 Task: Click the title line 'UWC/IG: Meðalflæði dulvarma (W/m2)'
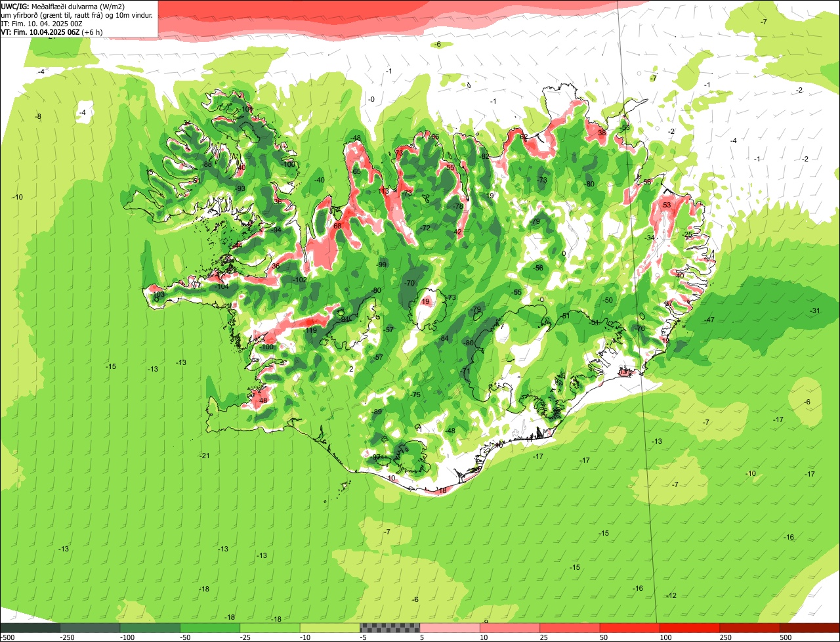63,6
